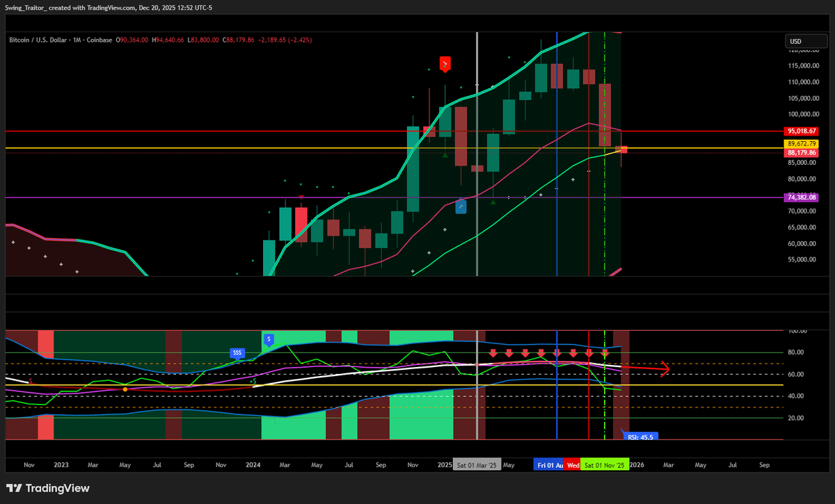Viewport: 835px width, 504px height.
Task: Click the 95,018.67 red price label
Action: tap(802, 131)
